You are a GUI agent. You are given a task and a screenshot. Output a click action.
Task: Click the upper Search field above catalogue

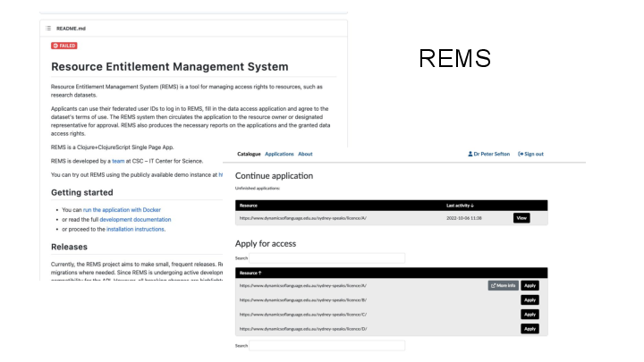point(327,258)
